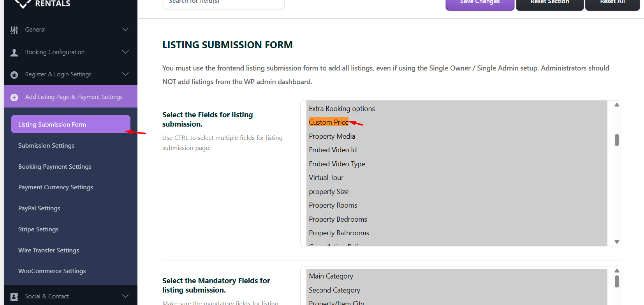Viewport: 644px width, 305px height.
Task: Click the Booking Configuration person icon
Action: [x=14, y=53]
